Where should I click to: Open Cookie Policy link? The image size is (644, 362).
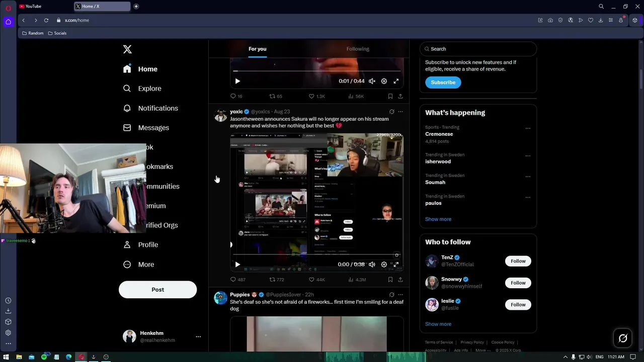[503, 342]
